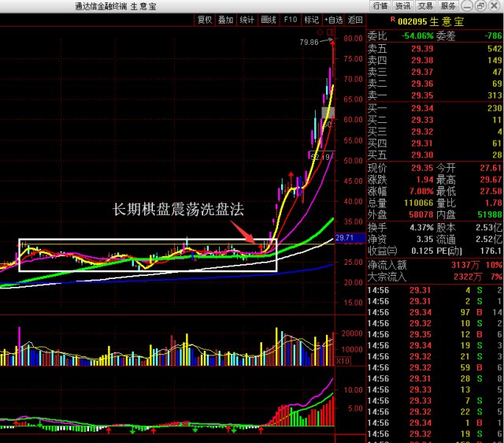
Task: Open F10 company information
Action: click(290, 20)
